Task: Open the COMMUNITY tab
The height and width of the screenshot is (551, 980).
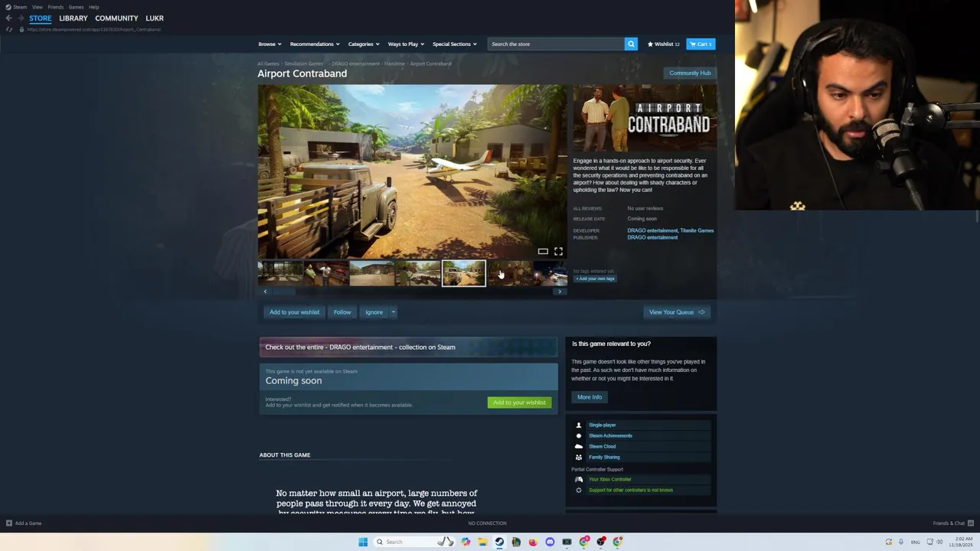Action: (x=116, y=18)
